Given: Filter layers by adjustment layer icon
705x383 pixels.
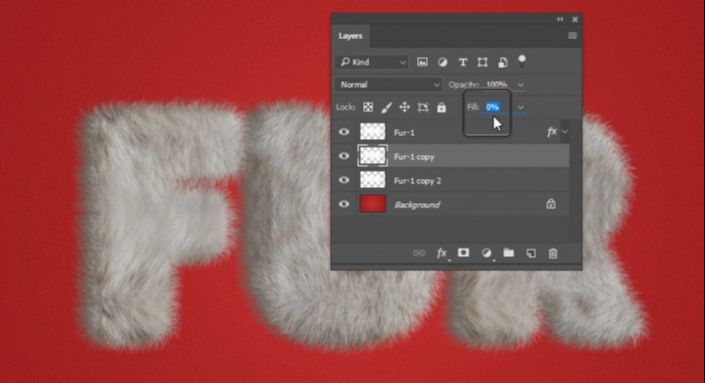Looking at the screenshot, I should point(442,62).
